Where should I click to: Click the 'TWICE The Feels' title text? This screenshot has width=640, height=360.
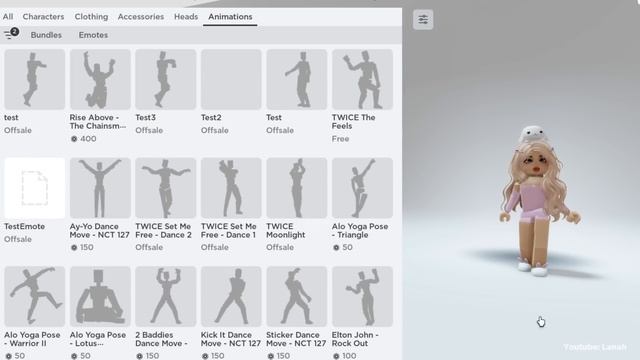click(353, 122)
